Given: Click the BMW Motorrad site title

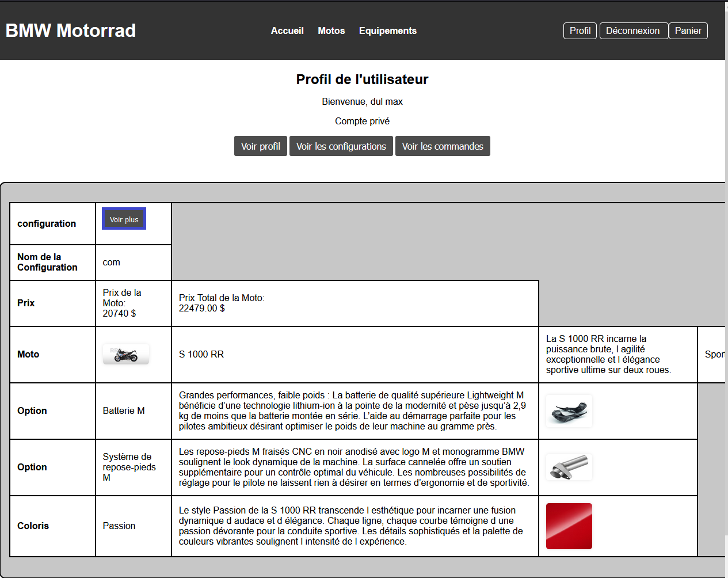Looking at the screenshot, I should (x=71, y=31).
